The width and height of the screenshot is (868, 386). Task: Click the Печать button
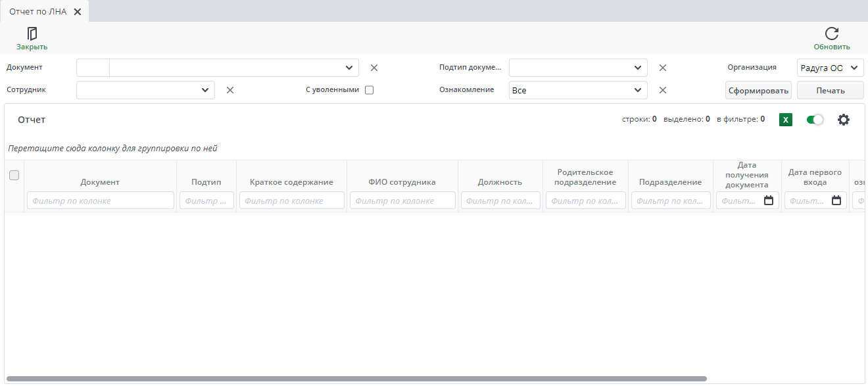point(830,90)
